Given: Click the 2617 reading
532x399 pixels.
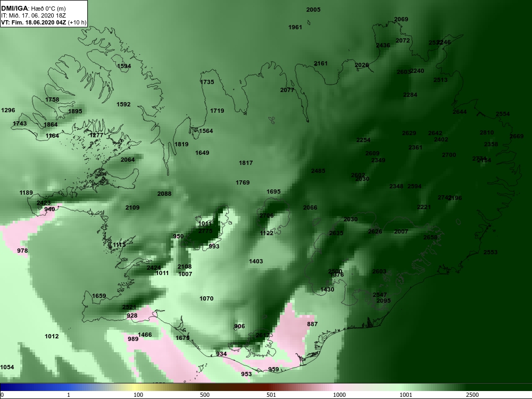Looking at the screenshot, I should point(262,335).
